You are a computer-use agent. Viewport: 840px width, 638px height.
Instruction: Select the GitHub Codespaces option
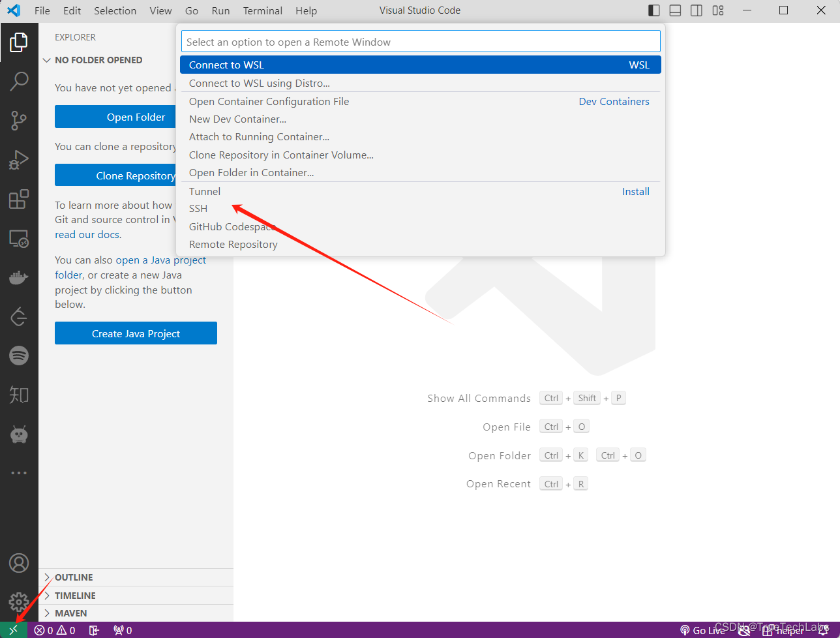click(x=421, y=226)
